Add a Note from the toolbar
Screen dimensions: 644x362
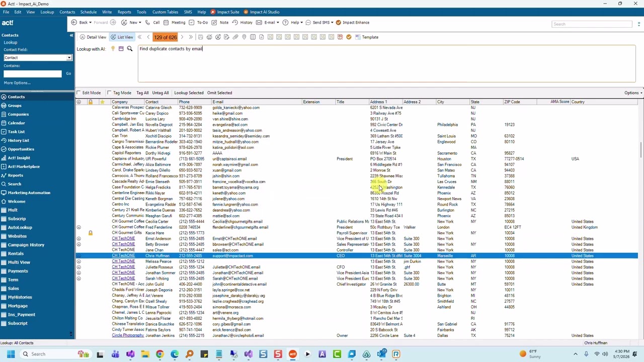coord(220,23)
